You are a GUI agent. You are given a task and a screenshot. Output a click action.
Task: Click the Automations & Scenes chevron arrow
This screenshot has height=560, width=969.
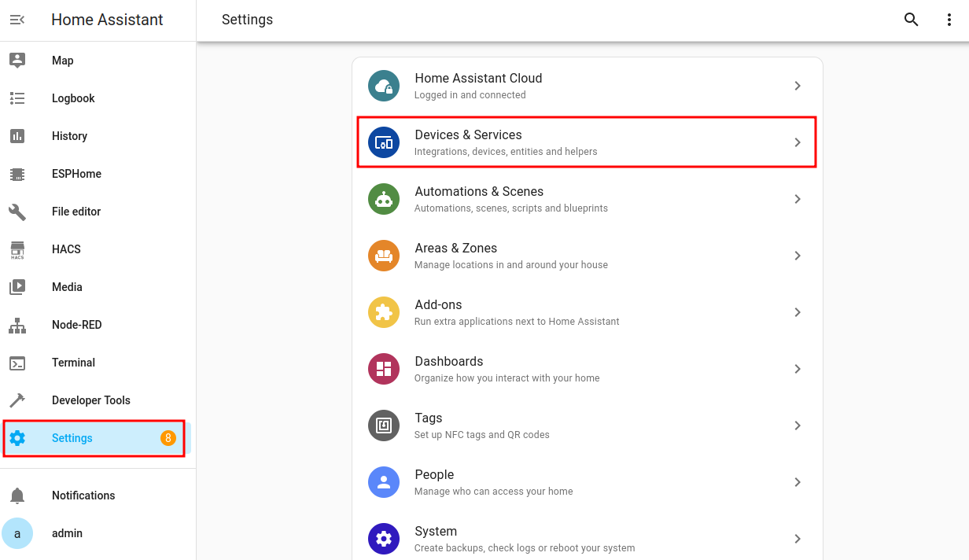[x=798, y=199]
